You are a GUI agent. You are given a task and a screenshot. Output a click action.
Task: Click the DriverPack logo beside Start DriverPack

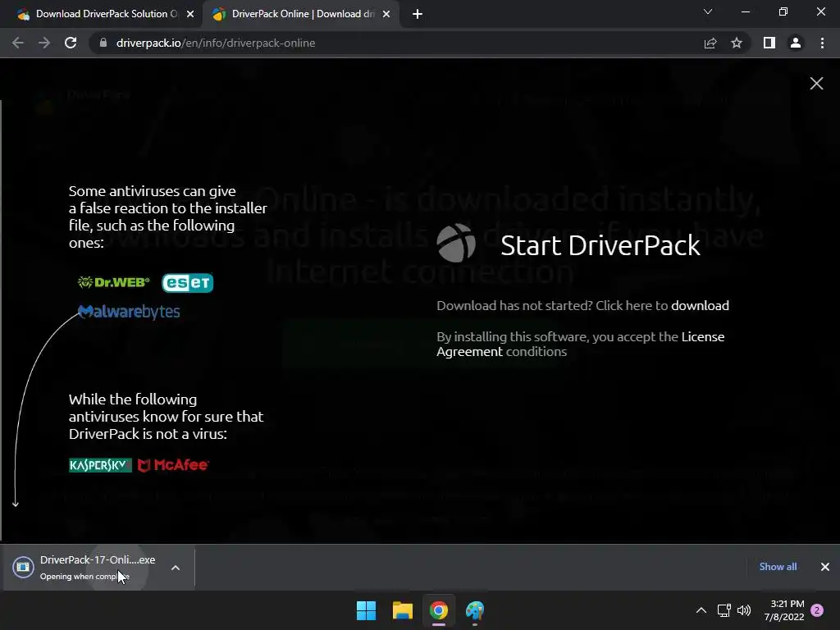point(456,243)
